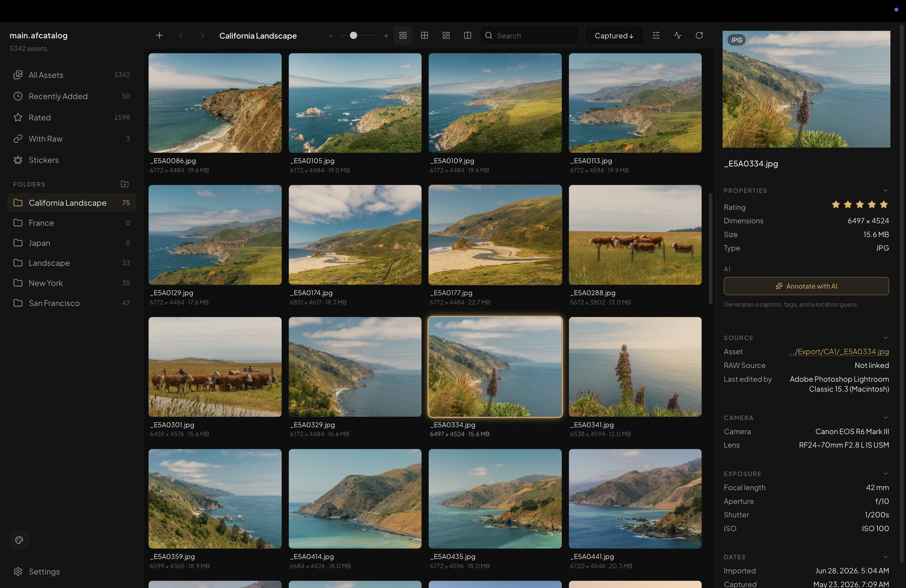The image size is (906, 588).
Task: Click the Settings gear icon
Action: coord(18,572)
